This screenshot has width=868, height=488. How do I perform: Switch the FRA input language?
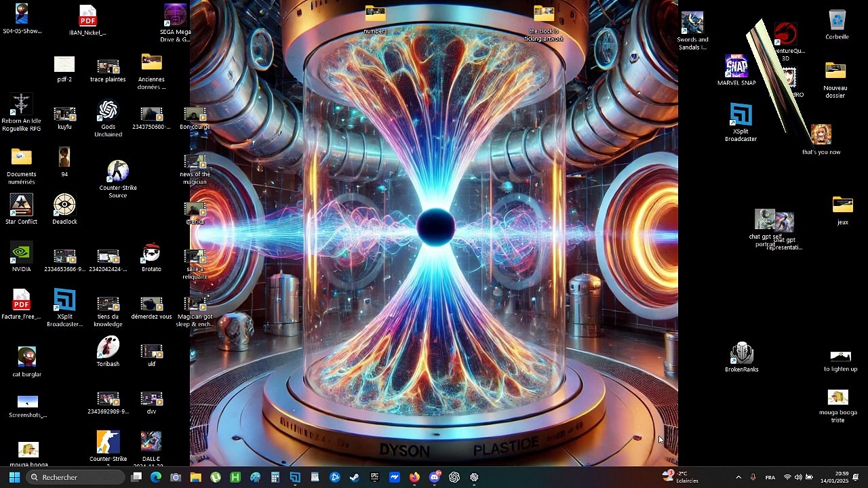click(x=770, y=477)
